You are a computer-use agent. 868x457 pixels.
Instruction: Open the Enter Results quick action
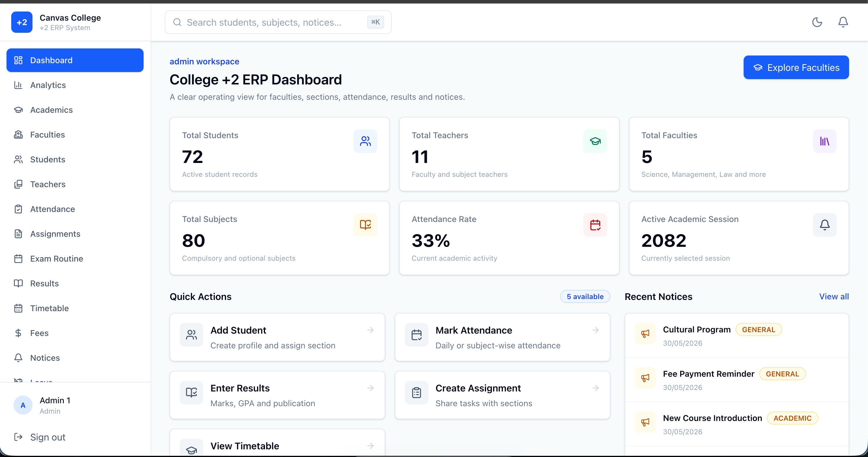[277, 395]
